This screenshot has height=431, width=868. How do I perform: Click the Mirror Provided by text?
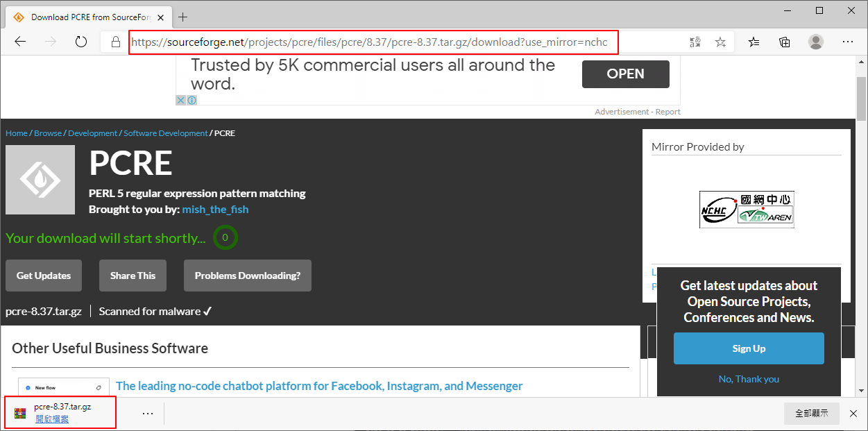click(697, 146)
